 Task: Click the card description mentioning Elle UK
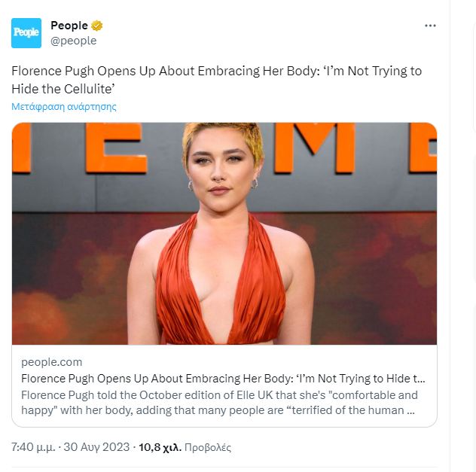click(218, 403)
